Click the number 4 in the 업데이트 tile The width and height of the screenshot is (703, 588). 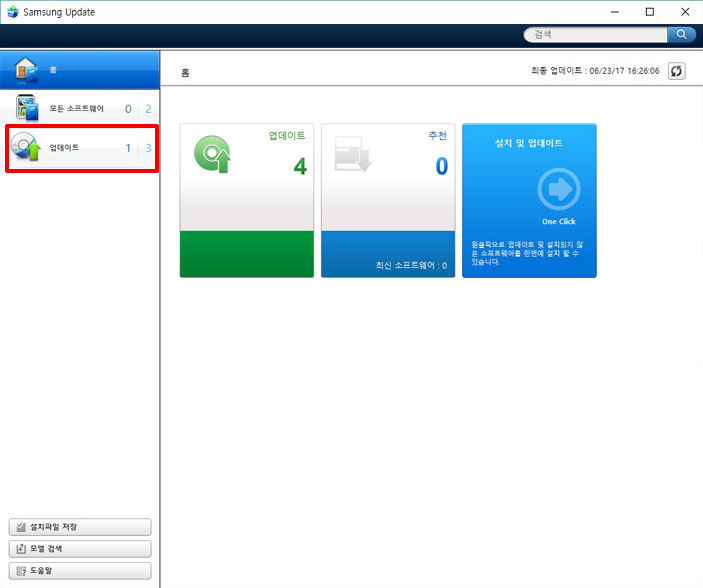299,166
